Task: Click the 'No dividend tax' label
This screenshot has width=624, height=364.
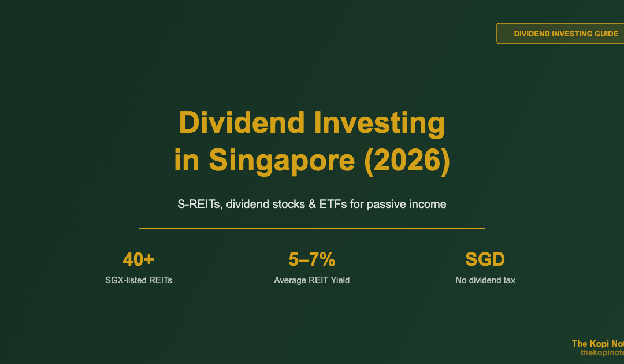Action: [485, 280]
